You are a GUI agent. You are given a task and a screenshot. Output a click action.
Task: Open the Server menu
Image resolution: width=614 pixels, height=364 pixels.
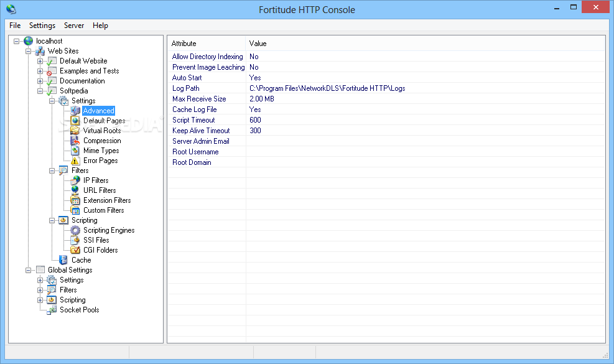(x=74, y=26)
